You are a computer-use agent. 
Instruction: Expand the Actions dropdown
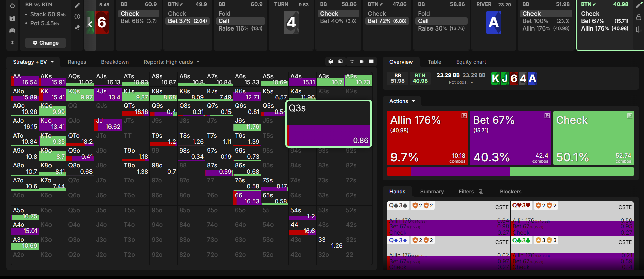[402, 101]
